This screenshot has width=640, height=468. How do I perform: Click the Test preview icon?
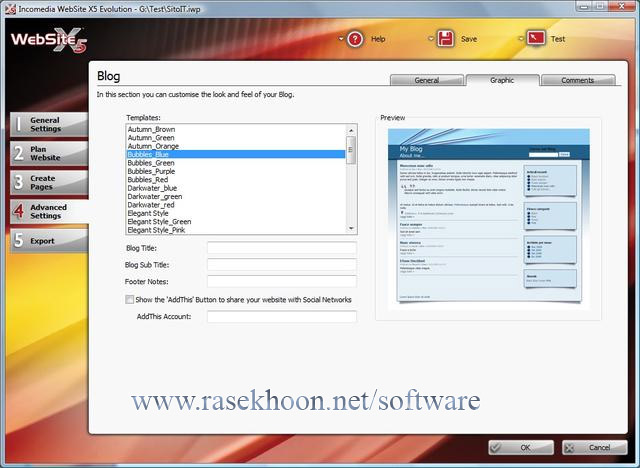click(x=536, y=38)
